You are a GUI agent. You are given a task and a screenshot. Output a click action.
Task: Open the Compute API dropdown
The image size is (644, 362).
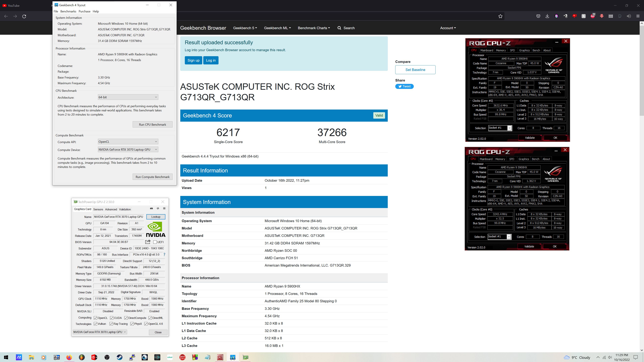click(x=128, y=142)
